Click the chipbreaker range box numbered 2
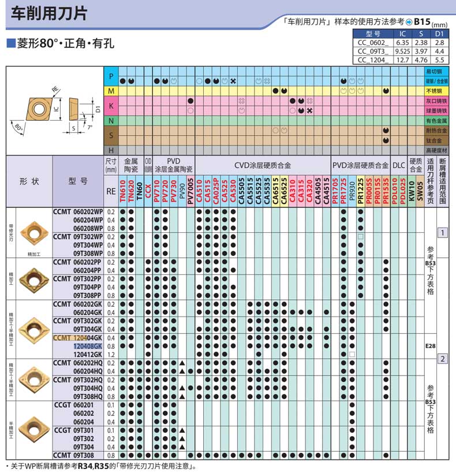The width and height of the screenshot is (456, 476). pyautogui.click(x=443, y=359)
